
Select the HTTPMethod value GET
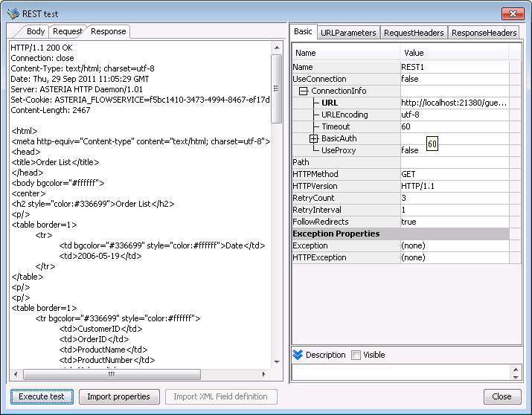(454, 174)
